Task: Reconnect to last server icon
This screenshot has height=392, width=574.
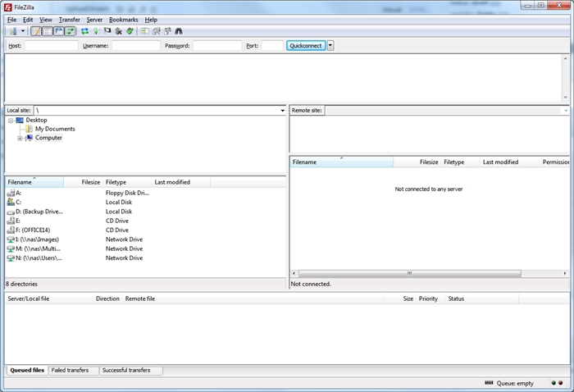Action: click(130, 31)
